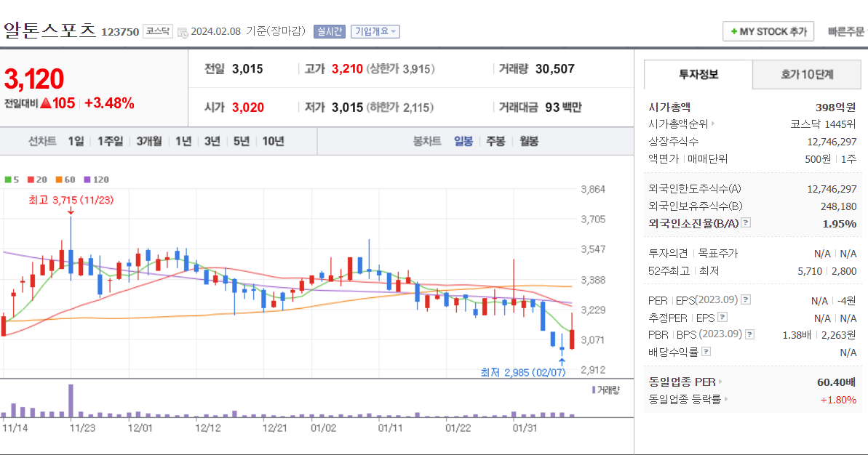Switch to the 투자정보 tab
This screenshot has width=868, height=455.
[698, 74]
